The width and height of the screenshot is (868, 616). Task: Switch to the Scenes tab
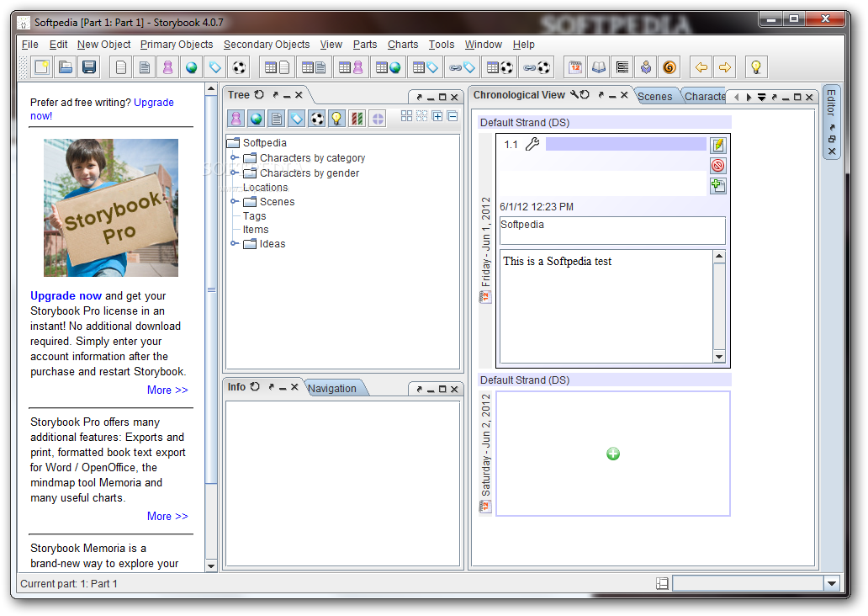coord(655,97)
